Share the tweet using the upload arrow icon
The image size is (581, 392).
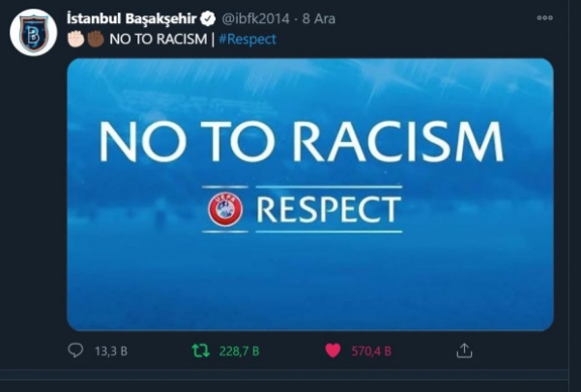pyautogui.click(x=464, y=350)
